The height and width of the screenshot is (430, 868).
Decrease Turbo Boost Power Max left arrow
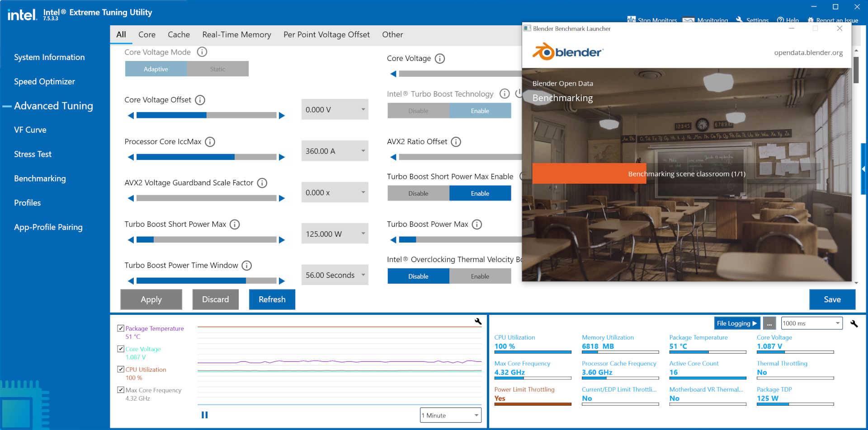[393, 240]
